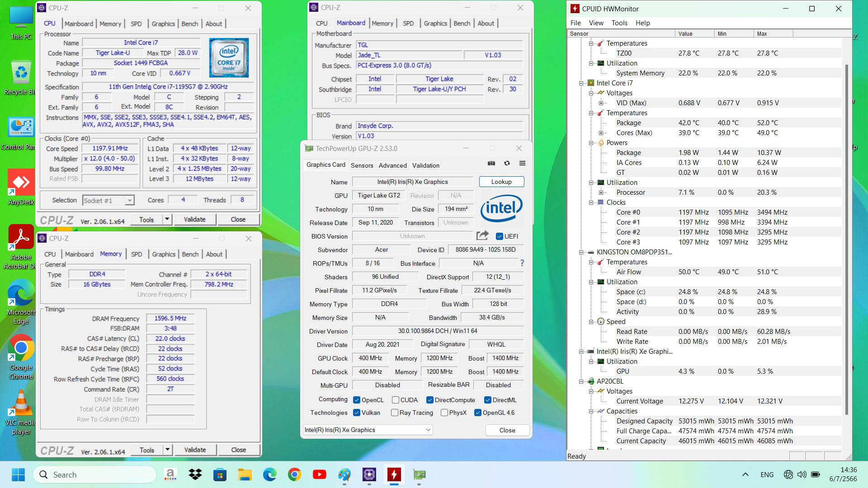Open Microsoft Store from the taskbar
Viewport: 868px width, 488px height.
point(220,474)
